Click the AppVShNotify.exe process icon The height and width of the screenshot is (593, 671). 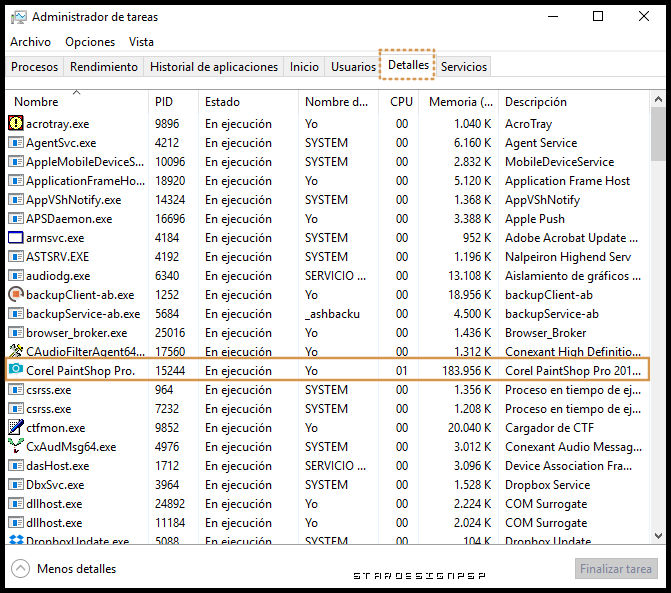[16, 199]
